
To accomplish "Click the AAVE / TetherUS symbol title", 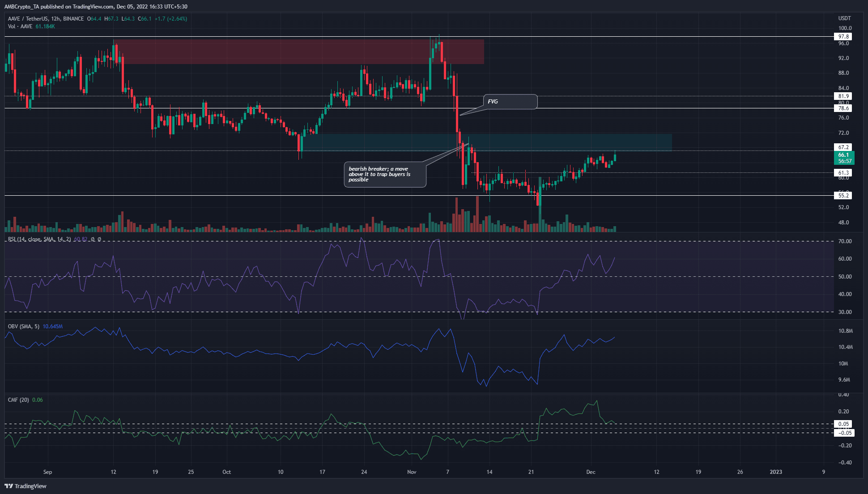I will [29, 19].
